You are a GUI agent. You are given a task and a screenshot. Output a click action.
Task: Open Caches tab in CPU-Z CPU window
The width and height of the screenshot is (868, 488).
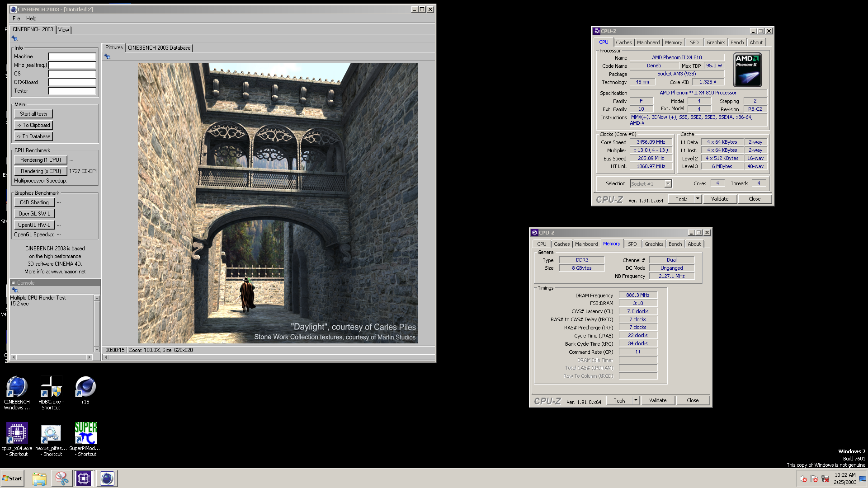point(624,42)
